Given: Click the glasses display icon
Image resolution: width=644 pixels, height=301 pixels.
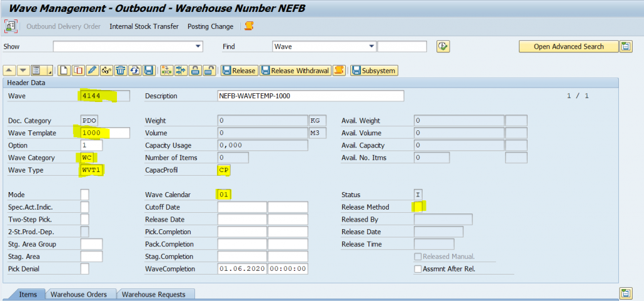Looking at the screenshot, I should click(106, 71).
